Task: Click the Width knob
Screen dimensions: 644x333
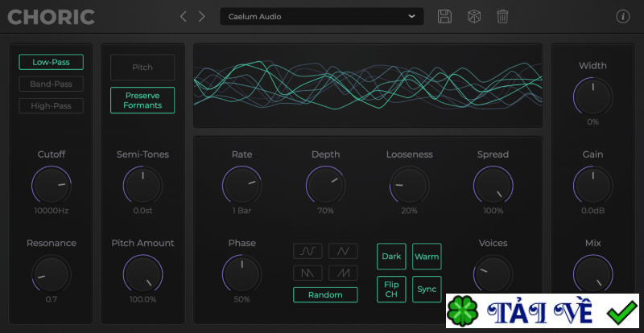Action: tap(593, 97)
